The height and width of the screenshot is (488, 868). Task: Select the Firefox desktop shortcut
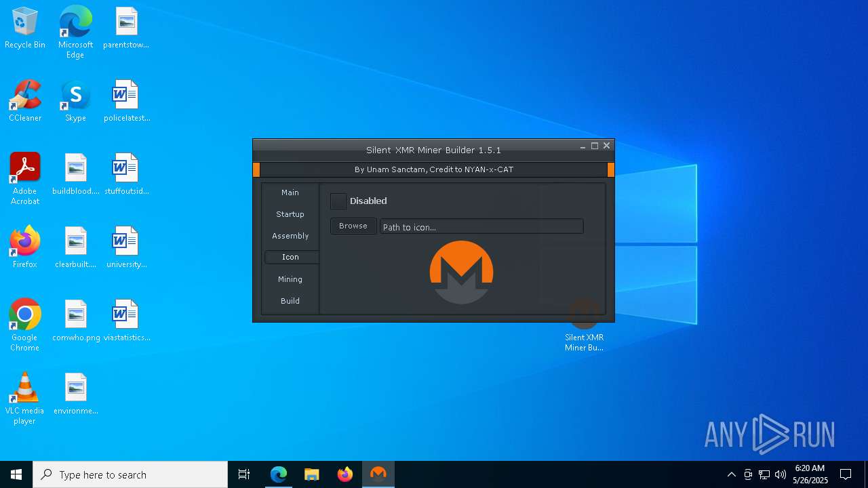(25, 248)
